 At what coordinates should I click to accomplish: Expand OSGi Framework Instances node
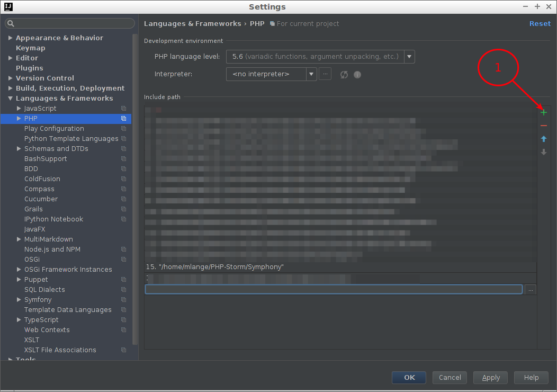pos(19,270)
